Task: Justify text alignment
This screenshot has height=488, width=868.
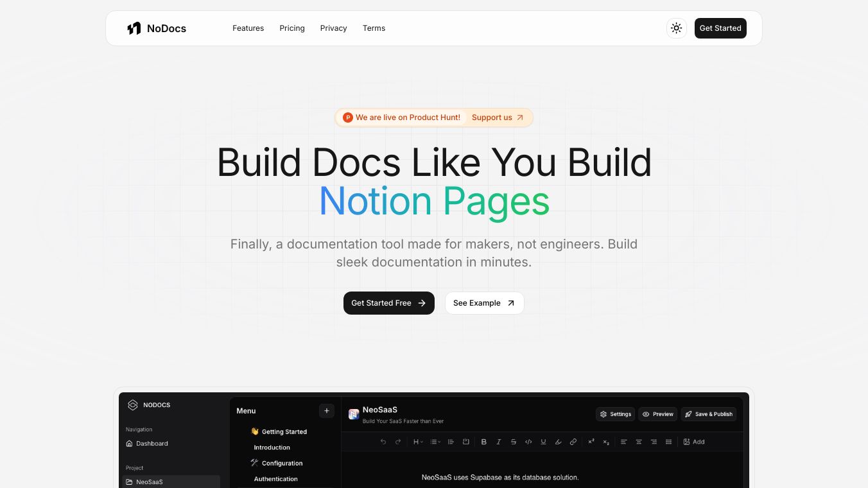Action: (669, 442)
